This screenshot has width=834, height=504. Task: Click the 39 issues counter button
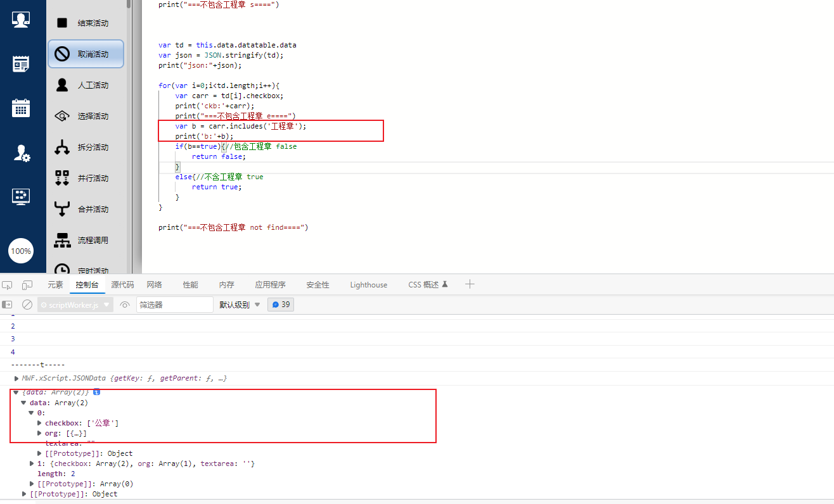click(281, 305)
